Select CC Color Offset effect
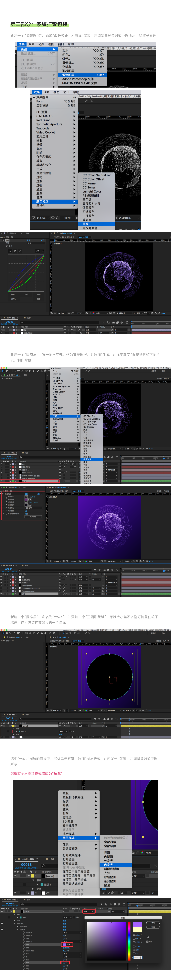The height and width of the screenshot is (980, 171). click(96, 179)
